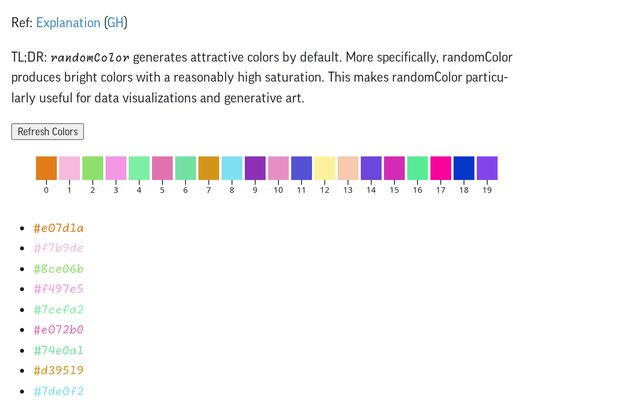640x400 pixels.
Task: Pick the green swatch labeled 2
Action: coord(93,168)
